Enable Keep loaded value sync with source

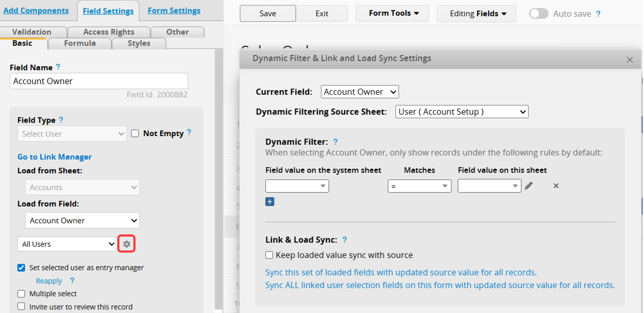(269, 255)
